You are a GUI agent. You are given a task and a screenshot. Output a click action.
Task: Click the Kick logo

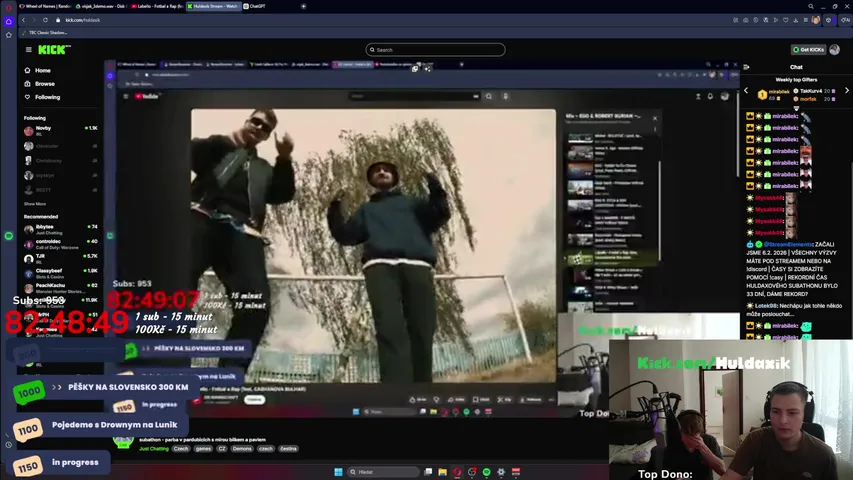(54, 50)
